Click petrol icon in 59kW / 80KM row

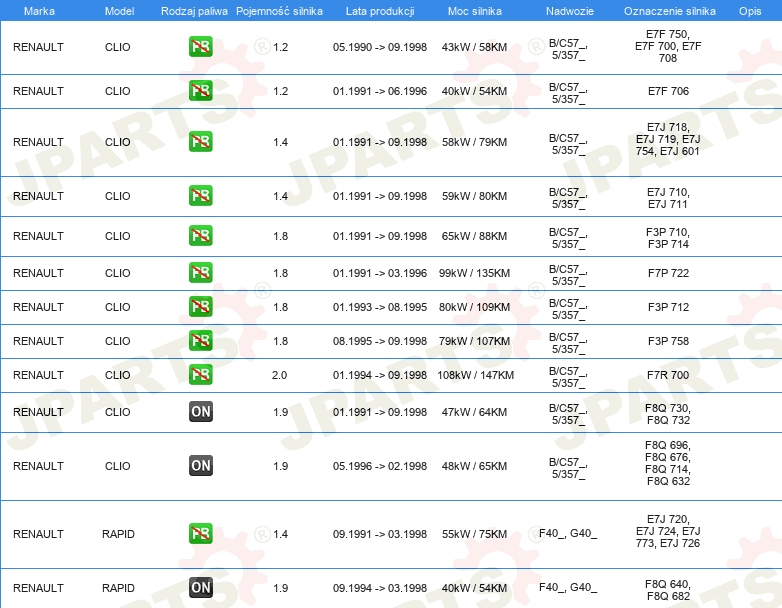200,196
